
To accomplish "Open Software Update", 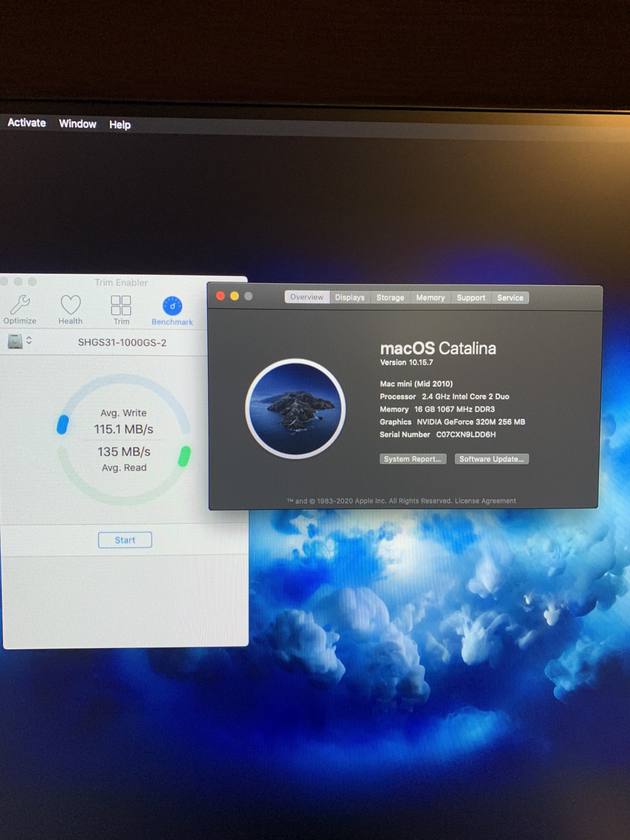I will [x=491, y=459].
